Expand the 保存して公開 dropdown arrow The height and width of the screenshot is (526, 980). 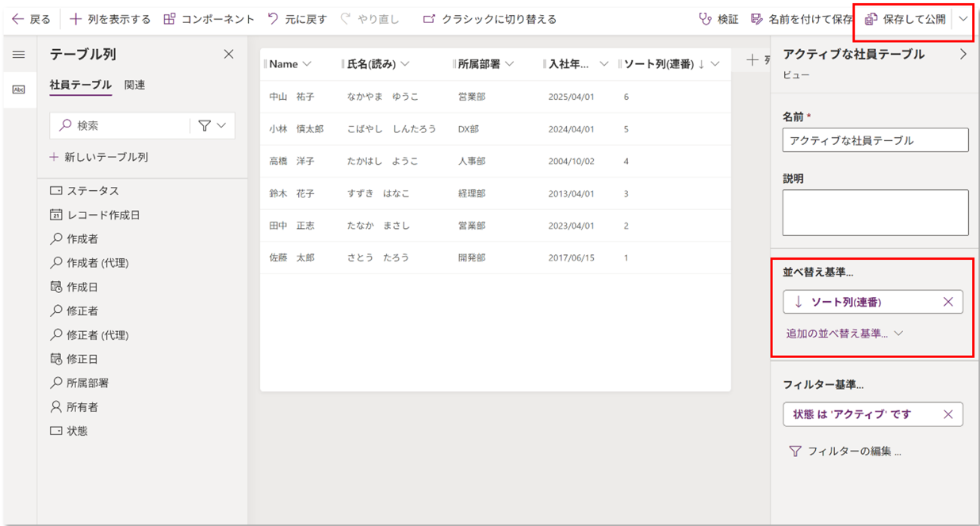tap(963, 19)
